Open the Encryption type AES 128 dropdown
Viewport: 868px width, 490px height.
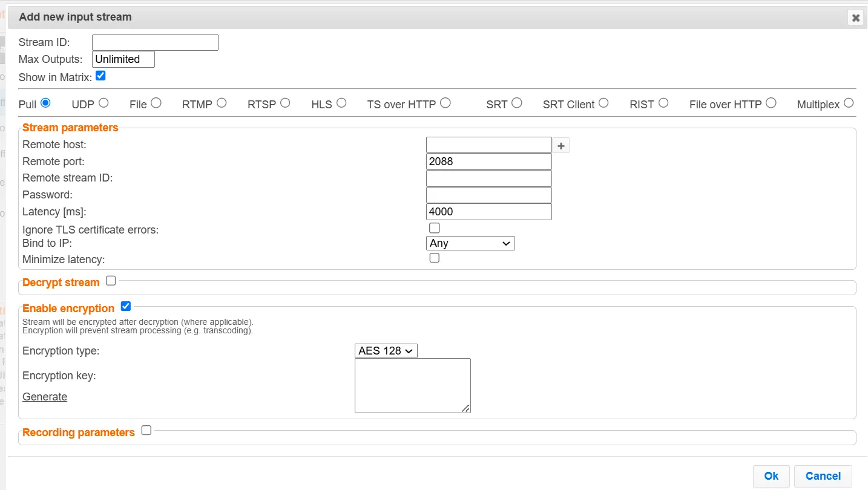coord(386,351)
